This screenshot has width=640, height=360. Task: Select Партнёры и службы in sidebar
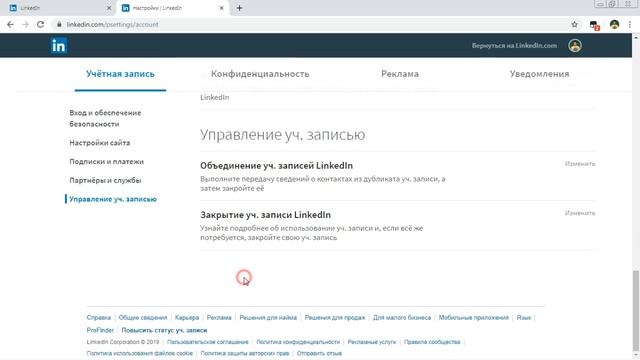click(x=105, y=180)
